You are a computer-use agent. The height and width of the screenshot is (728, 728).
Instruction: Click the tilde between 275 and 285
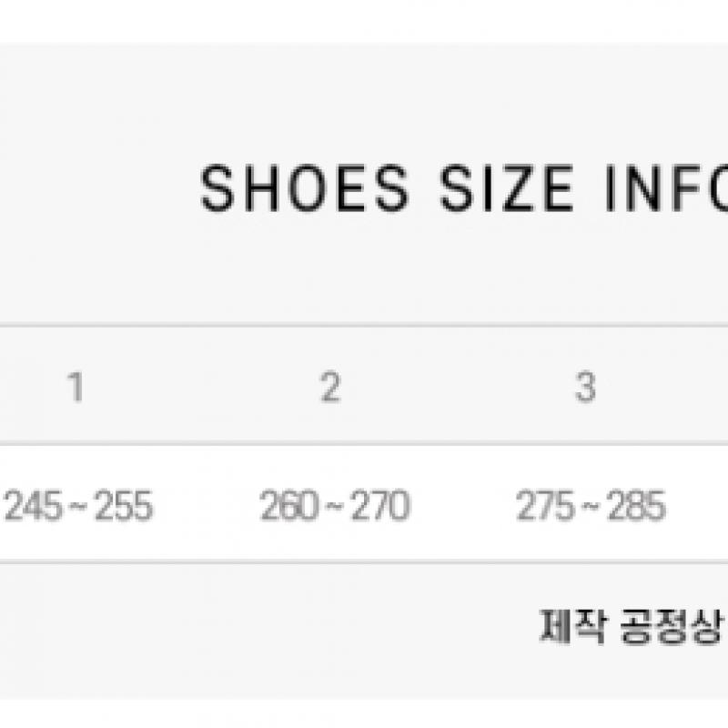point(591,507)
